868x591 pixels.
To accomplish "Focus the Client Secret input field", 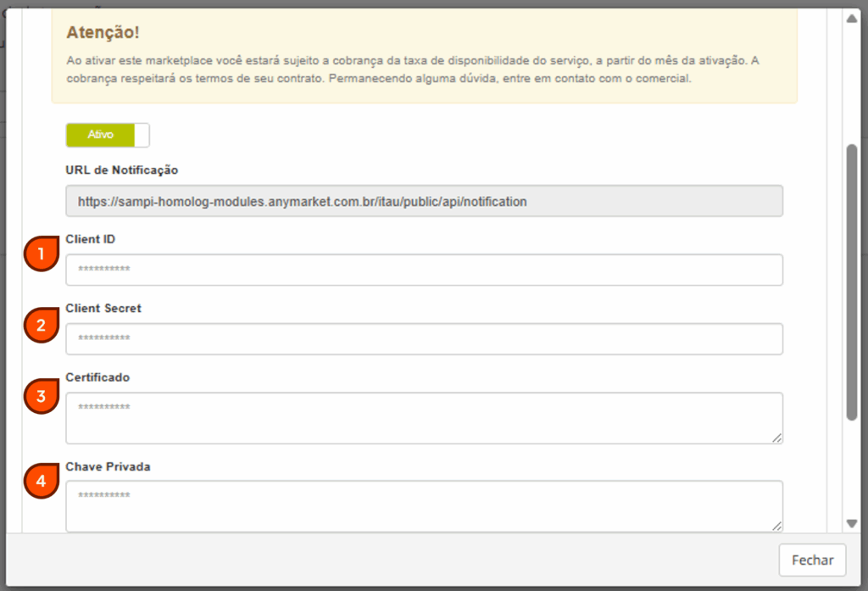I will click(424, 339).
